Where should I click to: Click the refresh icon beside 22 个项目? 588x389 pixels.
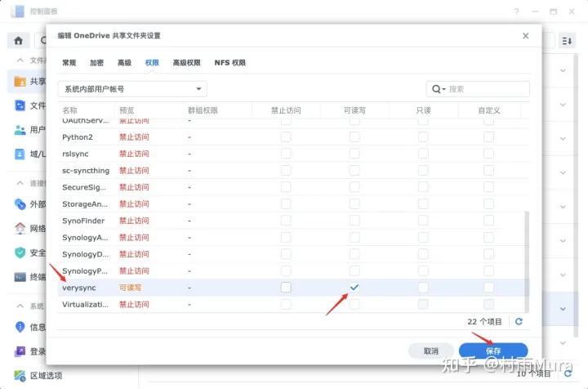519,321
